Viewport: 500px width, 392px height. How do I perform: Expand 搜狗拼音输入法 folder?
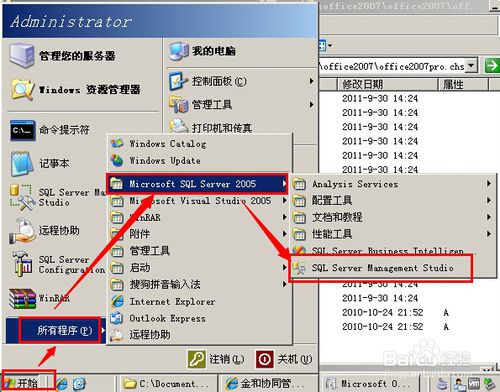(x=199, y=284)
